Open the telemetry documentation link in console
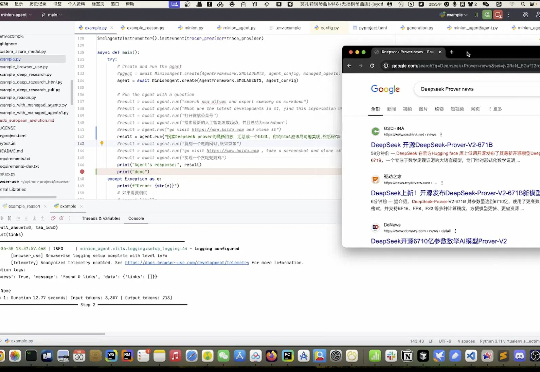This screenshot has width=540, height=372. [x=187, y=262]
